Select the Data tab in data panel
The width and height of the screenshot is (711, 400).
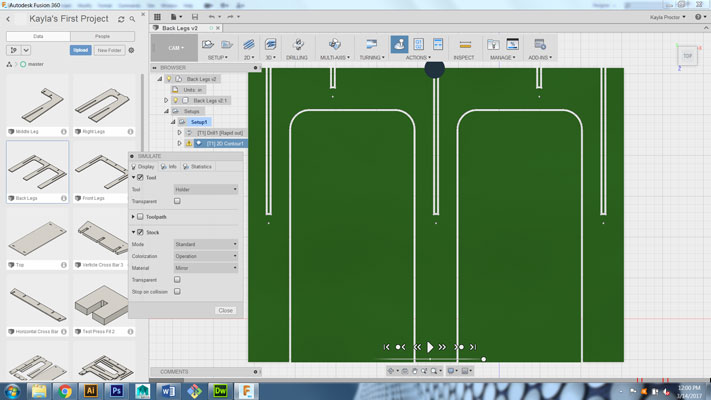(38, 36)
